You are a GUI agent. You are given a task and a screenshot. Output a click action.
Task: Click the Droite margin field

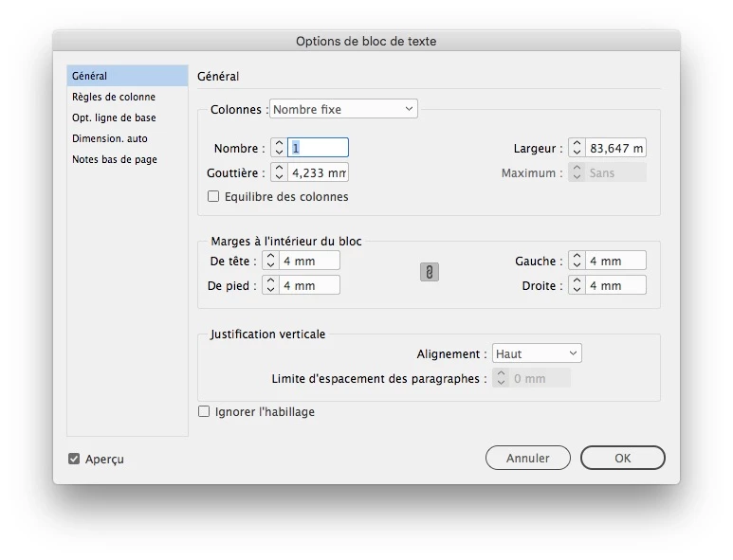(x=615, y=285)
